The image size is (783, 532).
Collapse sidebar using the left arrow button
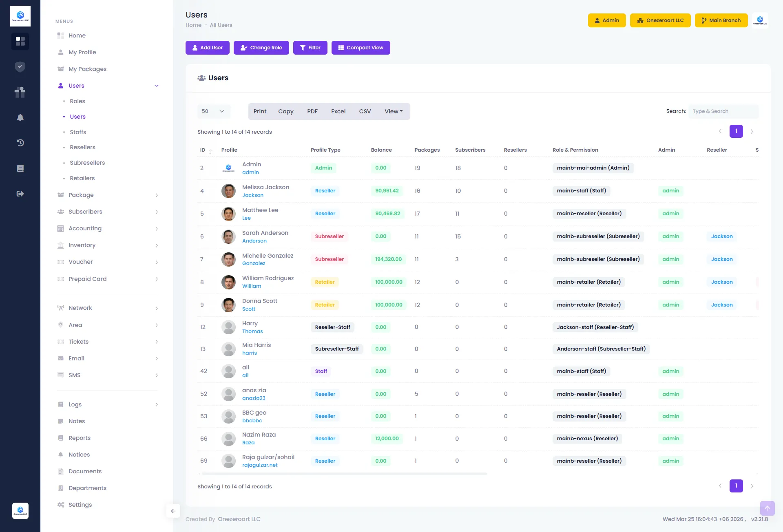tap(173, 511)
